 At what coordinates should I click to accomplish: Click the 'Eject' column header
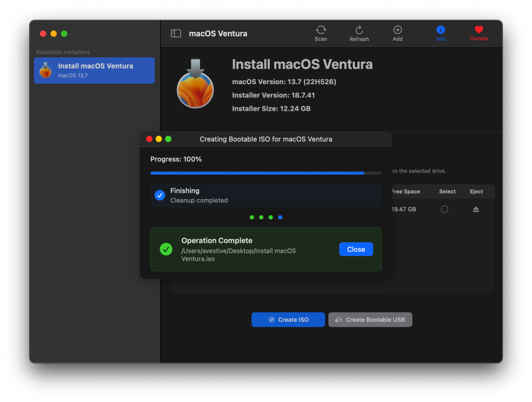click(x=476, y=191)
